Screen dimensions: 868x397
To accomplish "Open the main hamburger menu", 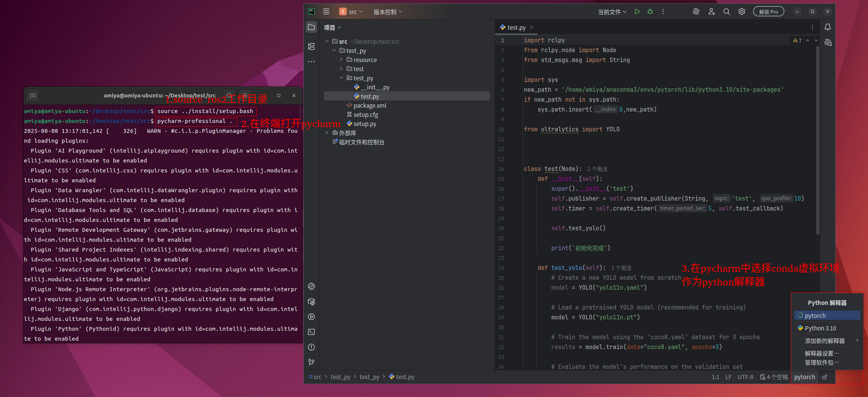I will (326, 11).
